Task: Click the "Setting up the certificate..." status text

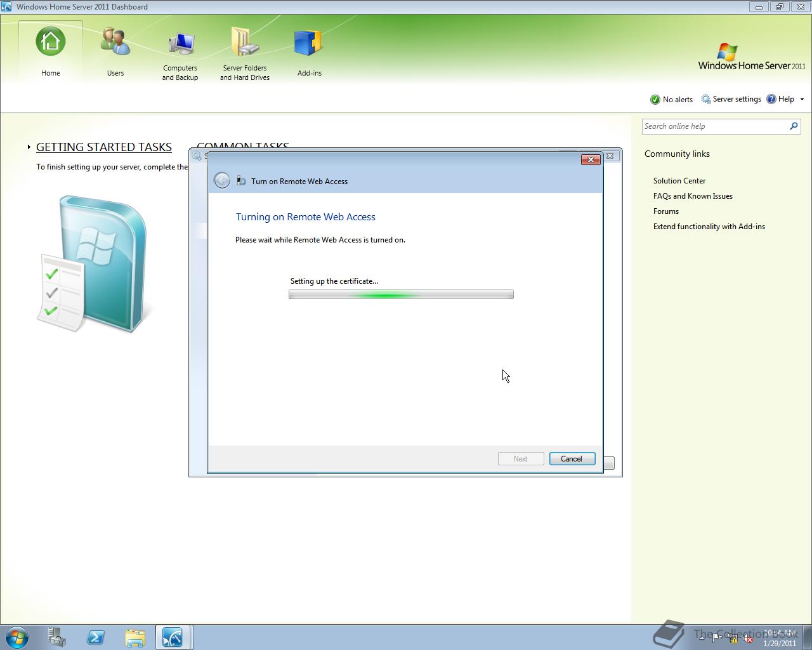Action: (334, 281)
